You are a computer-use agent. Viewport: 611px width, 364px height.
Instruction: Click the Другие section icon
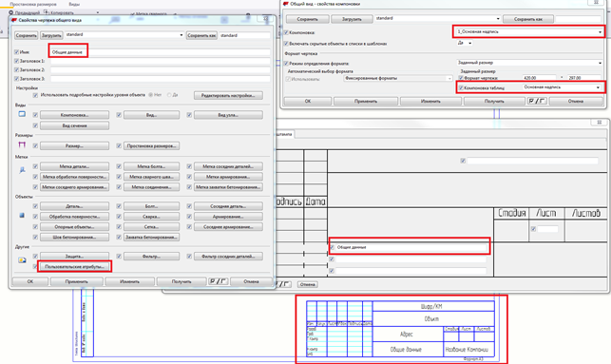(22, 260)
